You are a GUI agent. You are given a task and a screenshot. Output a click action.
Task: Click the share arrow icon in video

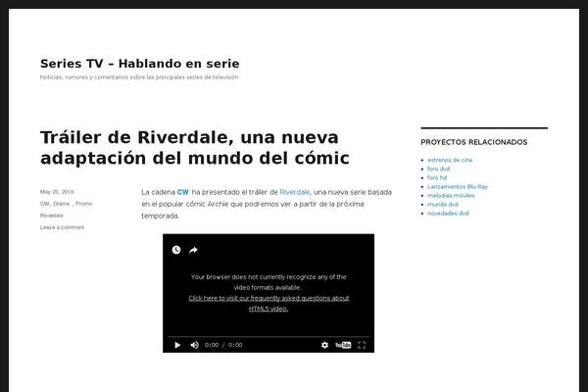[x=193, y=250]
